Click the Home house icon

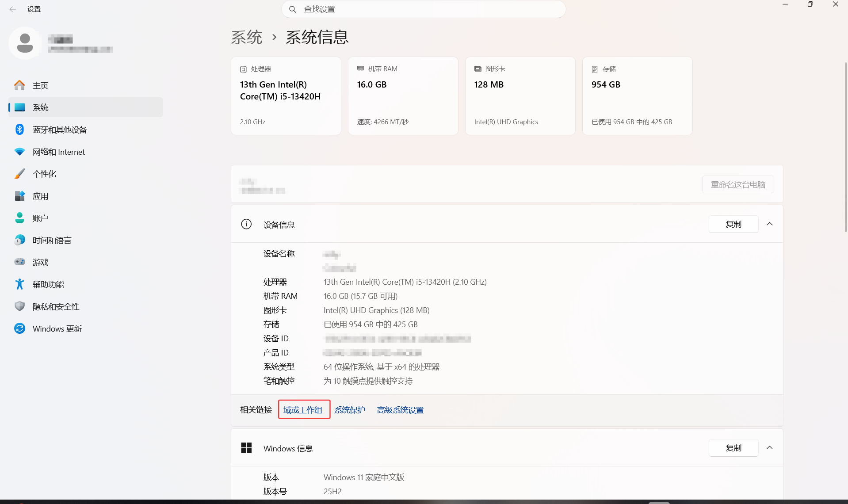click(19, 85)
